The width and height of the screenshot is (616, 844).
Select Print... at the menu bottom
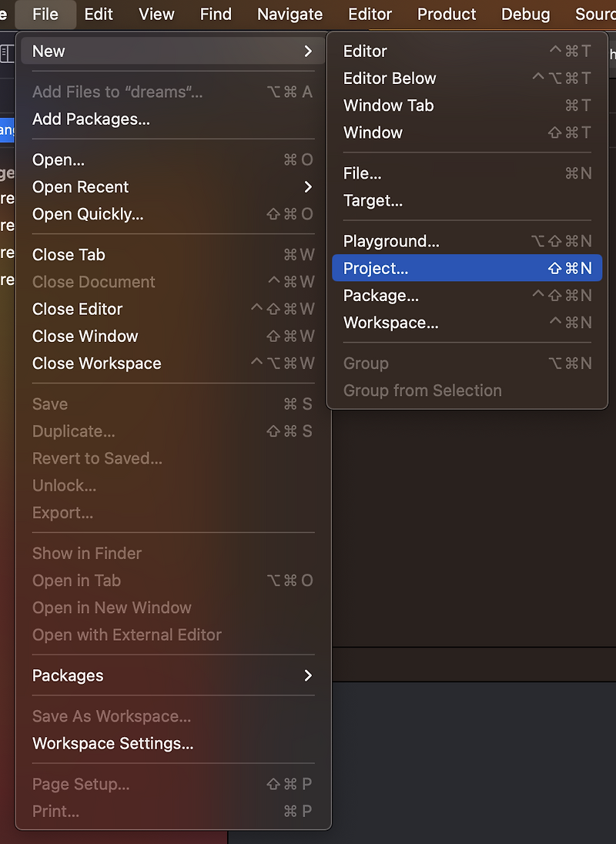click(x=54, y=811)
